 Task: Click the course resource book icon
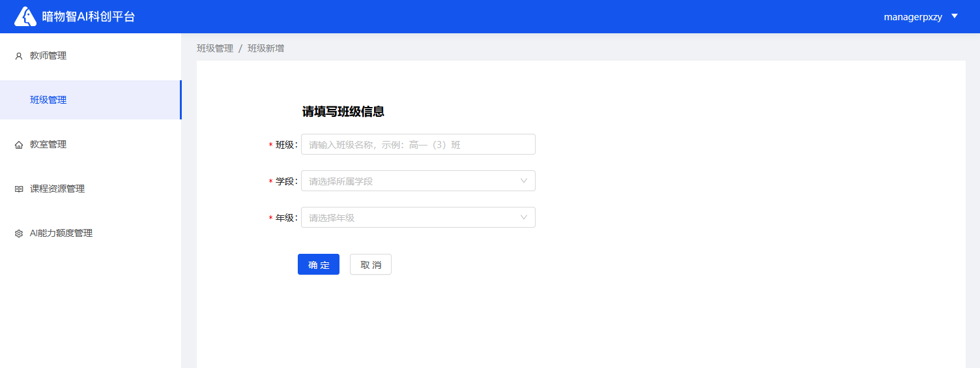[19, 189]
